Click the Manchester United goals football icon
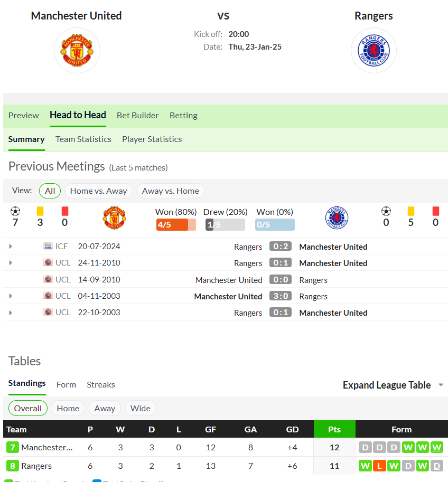This screenshot has width=448, height=482. (x=15, y=211)
